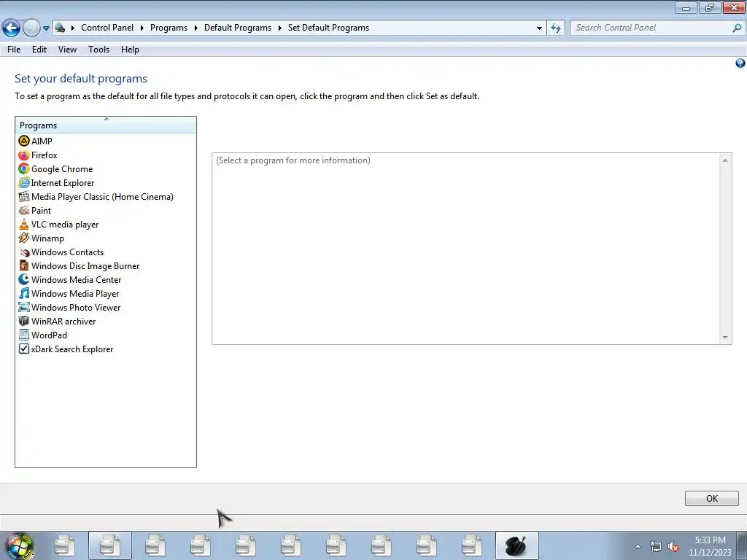Click the network tray icon

pos(656,547)
